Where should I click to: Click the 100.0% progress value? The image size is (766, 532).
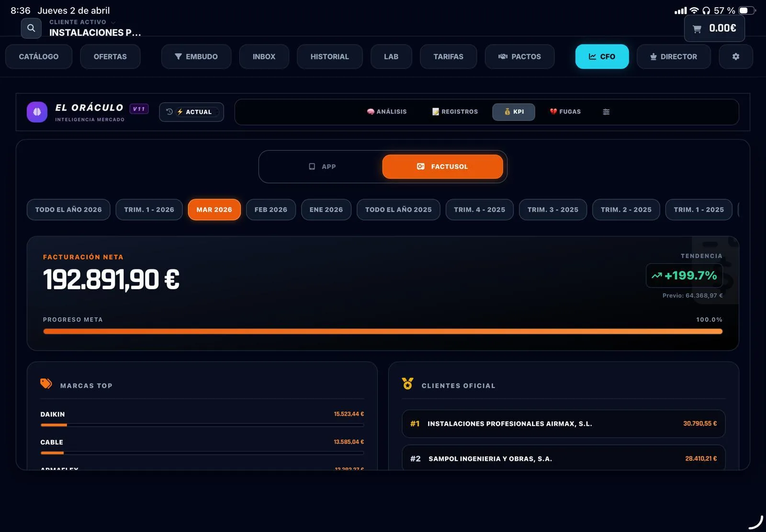[709, 319]
